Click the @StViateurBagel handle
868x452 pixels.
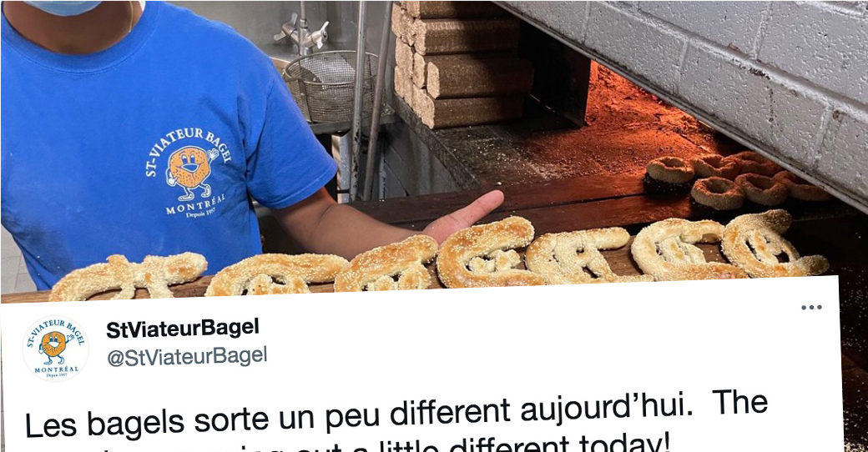point(187,357)
